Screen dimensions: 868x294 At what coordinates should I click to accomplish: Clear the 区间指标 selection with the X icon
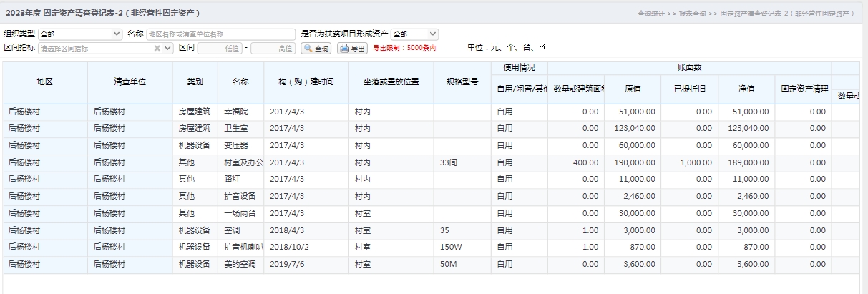157,49
